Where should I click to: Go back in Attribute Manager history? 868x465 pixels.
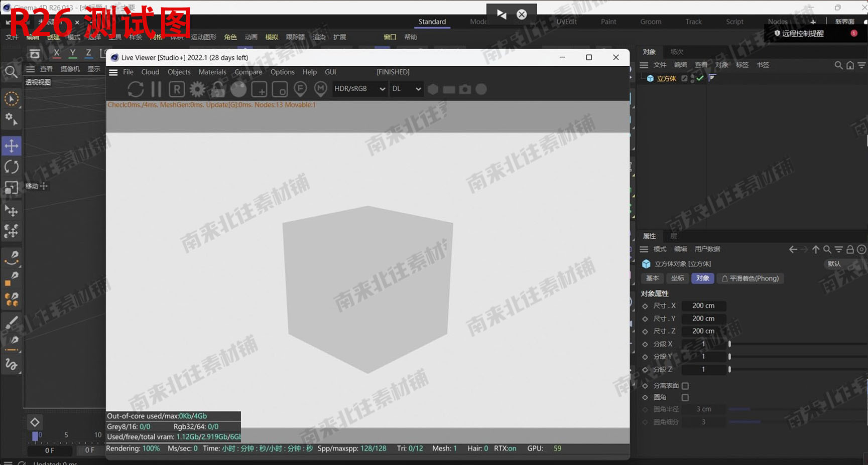[x=793, y=249]
